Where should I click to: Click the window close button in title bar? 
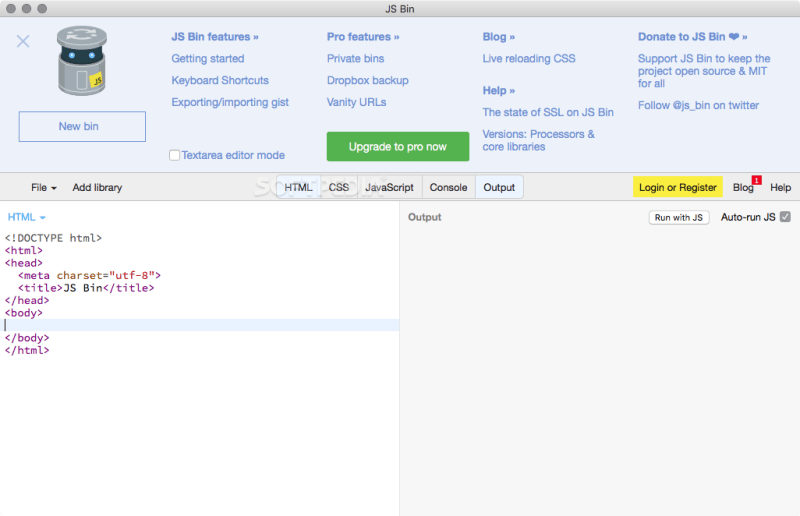(11, 9)
